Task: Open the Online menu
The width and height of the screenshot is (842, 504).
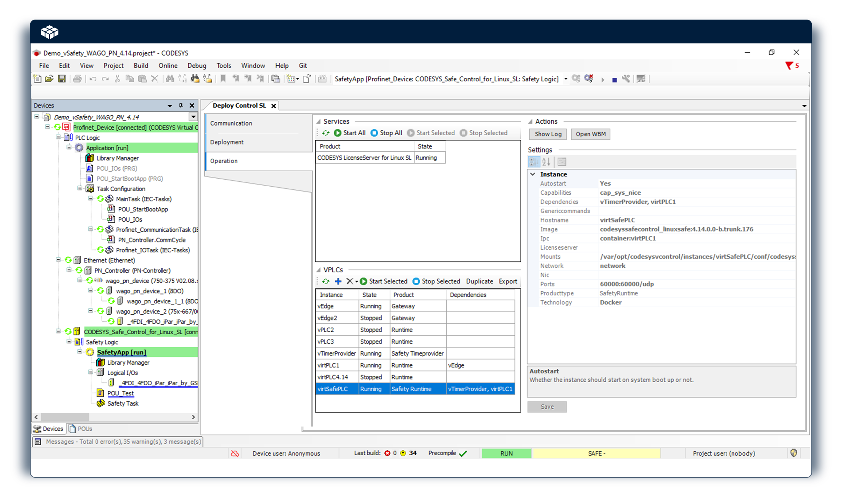Action: coord(168,66)
